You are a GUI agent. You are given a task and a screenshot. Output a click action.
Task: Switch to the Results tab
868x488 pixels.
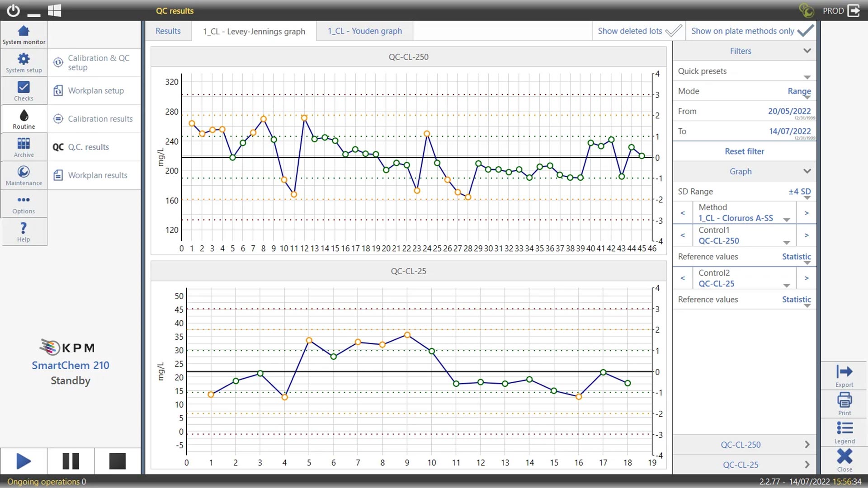(168, 31)
